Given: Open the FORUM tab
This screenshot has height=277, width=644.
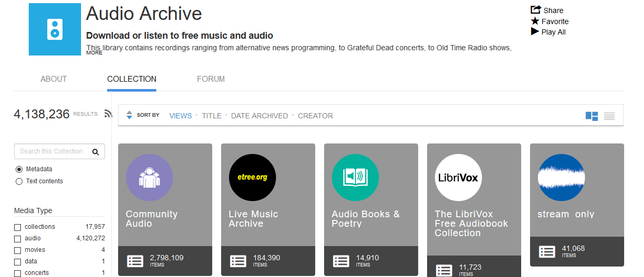Looking at the screenshot, I should (211, 79).
